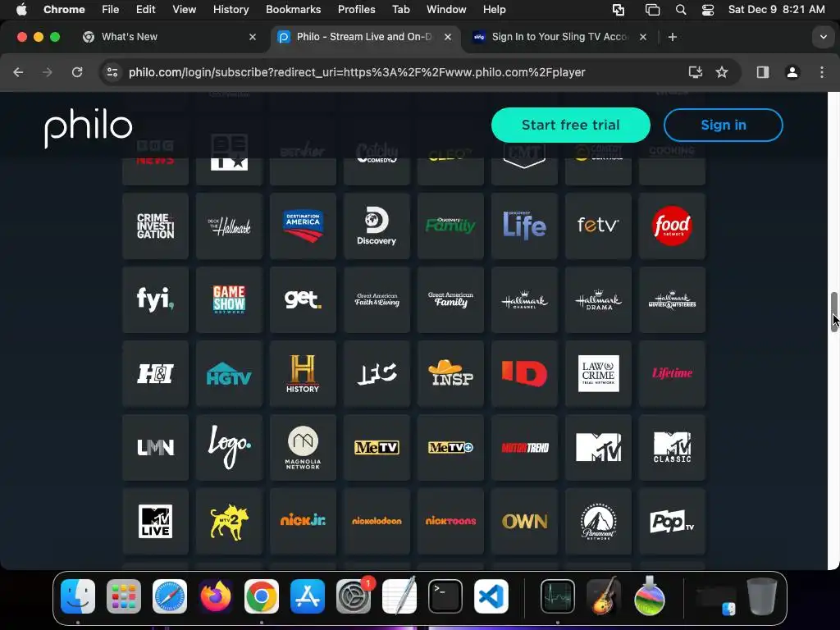Click the Discovery channel logo
Viewport: 840px width, 630px height.
pos(377,226)
